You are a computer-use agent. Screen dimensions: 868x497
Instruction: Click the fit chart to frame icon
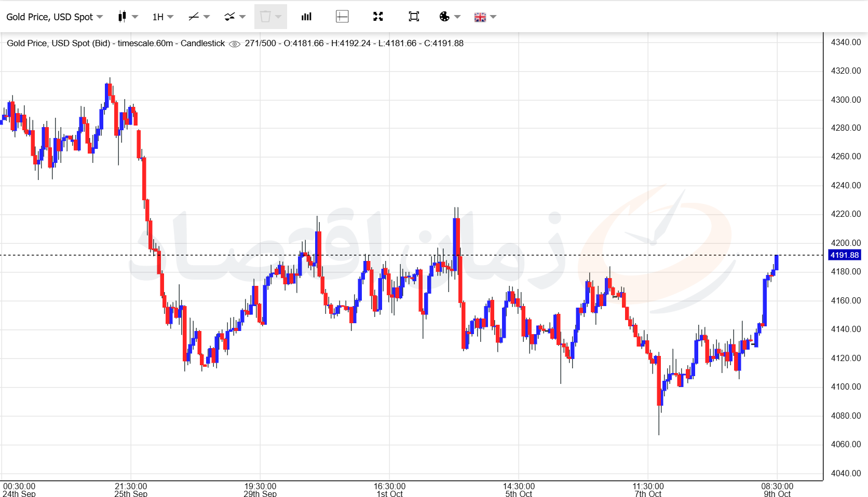[x=414, y=17]
